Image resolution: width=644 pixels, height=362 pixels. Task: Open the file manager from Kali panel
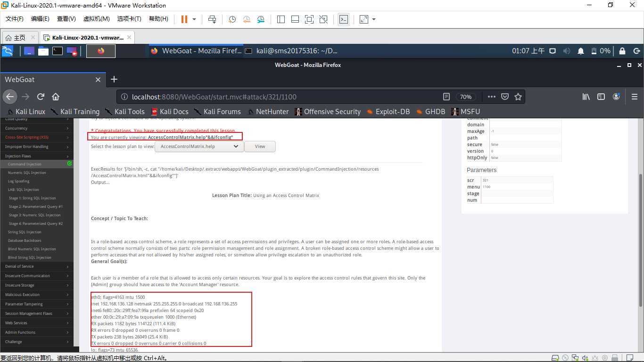click(x=43, y=51)
